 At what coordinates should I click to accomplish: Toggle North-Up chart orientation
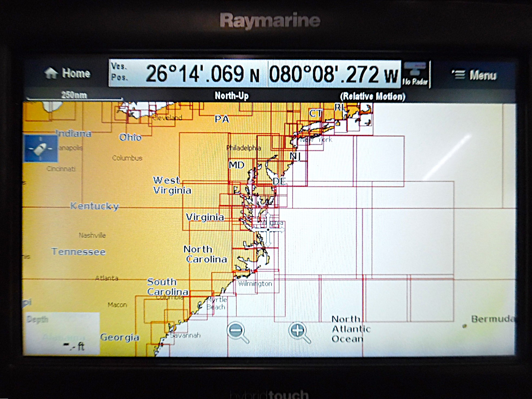[x=232, y=95]
